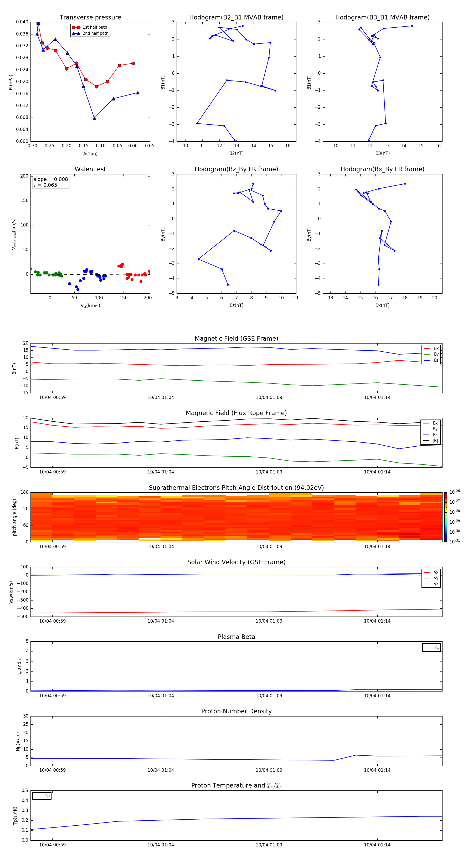This screenshot has width=473, height=868.
Task: Select the |B| legend entry in the Flux Rope panel
Action: coord(431,441)
